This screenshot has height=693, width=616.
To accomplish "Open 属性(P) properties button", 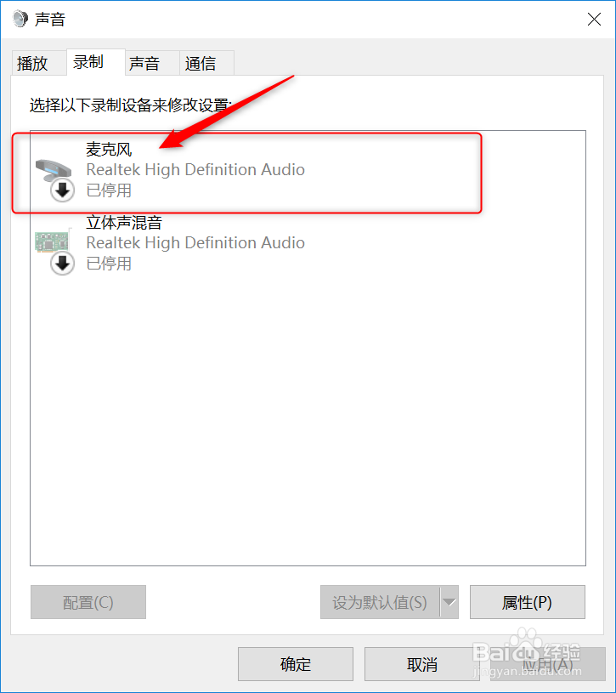I will tap(528, 602).
